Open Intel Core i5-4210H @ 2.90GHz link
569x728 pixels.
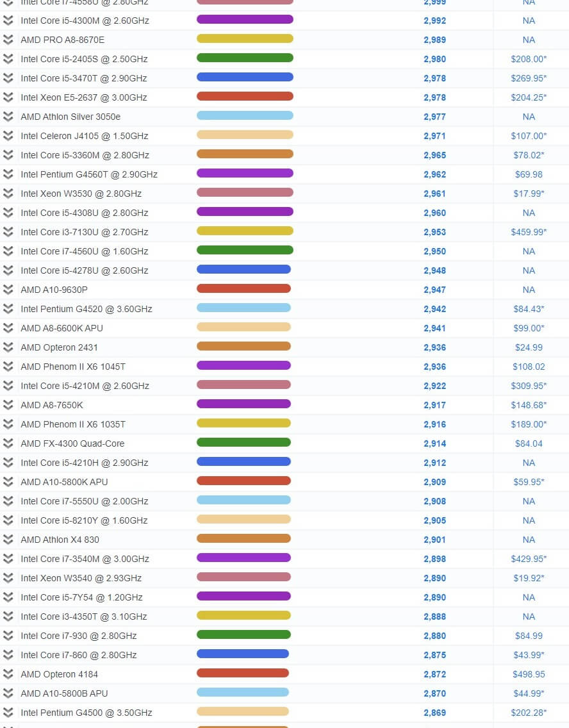tap(85, 463)
